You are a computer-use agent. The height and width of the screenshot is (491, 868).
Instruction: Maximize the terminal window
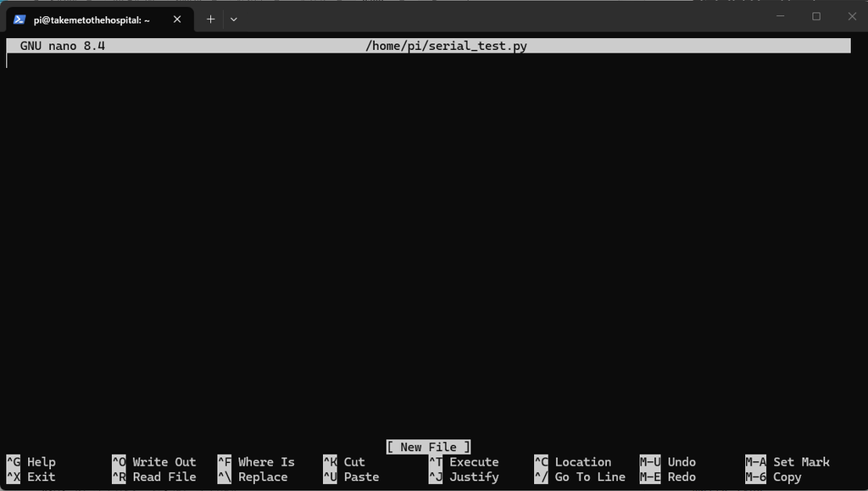816,16
